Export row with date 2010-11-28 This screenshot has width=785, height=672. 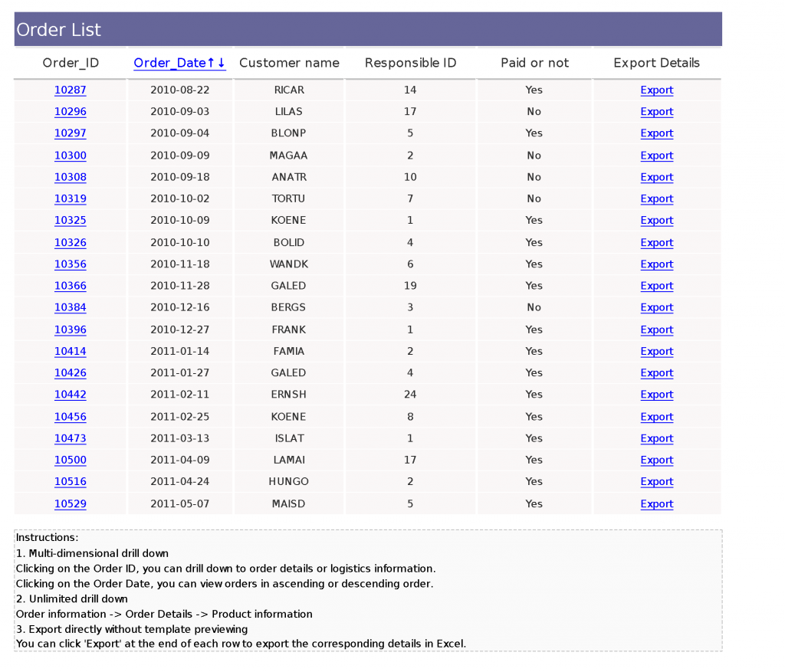click(x=657, y=286)
